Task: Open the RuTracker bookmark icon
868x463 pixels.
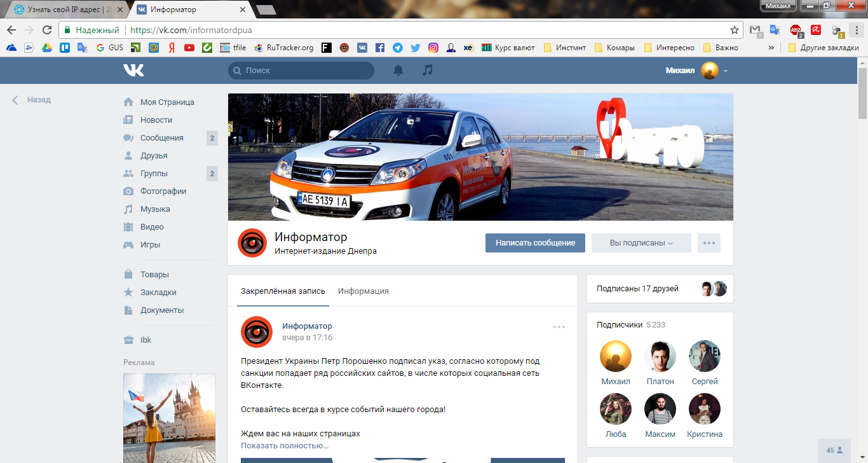Action: pos(257,47)
